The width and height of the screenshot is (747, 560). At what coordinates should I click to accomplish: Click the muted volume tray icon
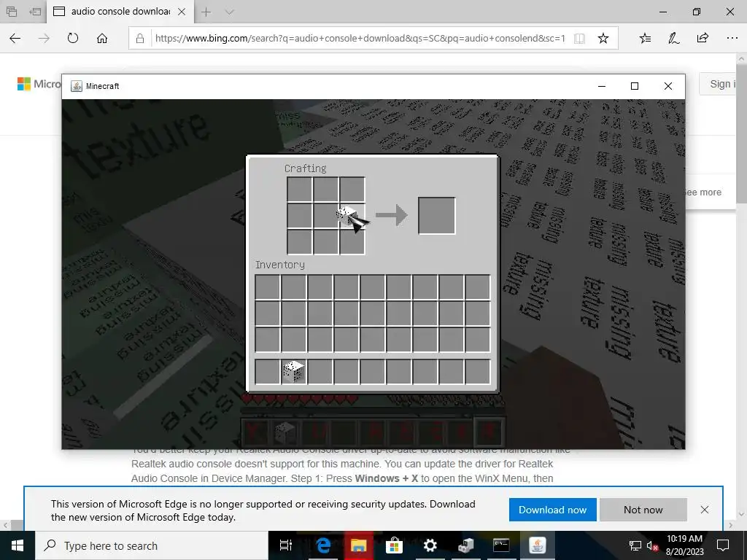[652, 545]
